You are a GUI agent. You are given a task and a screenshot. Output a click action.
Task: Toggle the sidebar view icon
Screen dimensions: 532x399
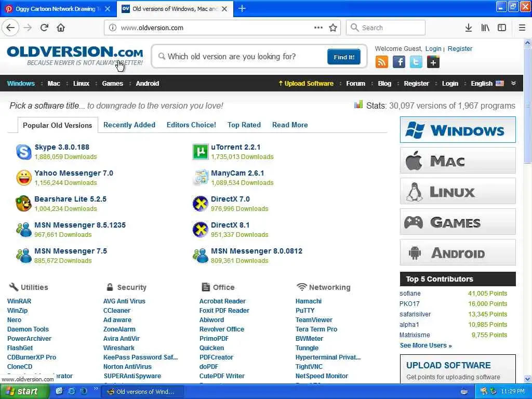tap(502, 28)
